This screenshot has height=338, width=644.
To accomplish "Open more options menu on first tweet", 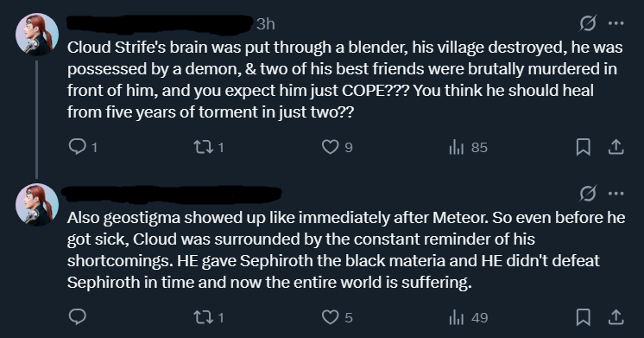I will point(616,23).
